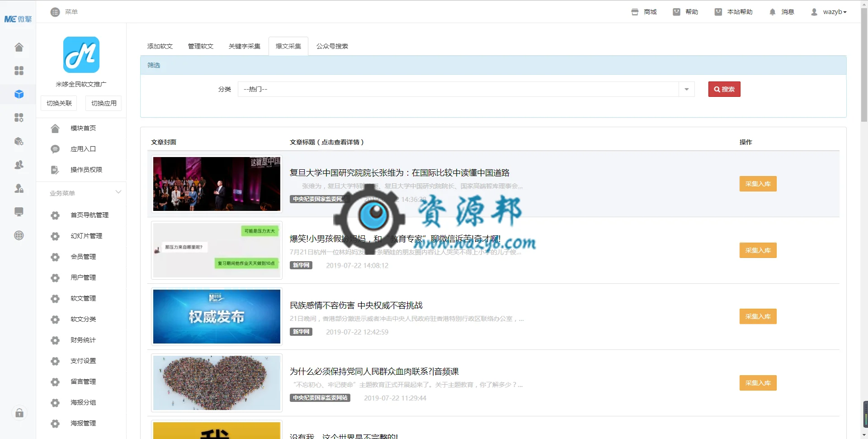
Task: Open 模块首页 in the sidebar
Action: click(x=83, y=128)
